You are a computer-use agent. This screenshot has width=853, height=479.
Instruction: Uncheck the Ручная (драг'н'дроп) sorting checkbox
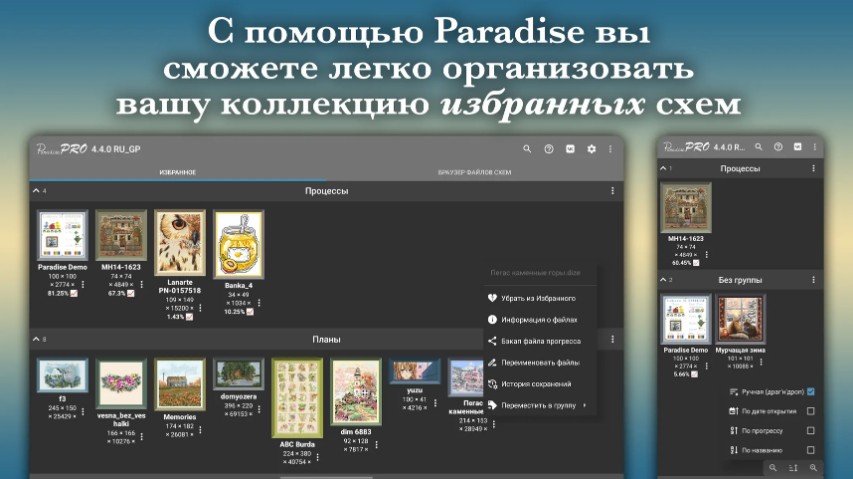(810, 392)
